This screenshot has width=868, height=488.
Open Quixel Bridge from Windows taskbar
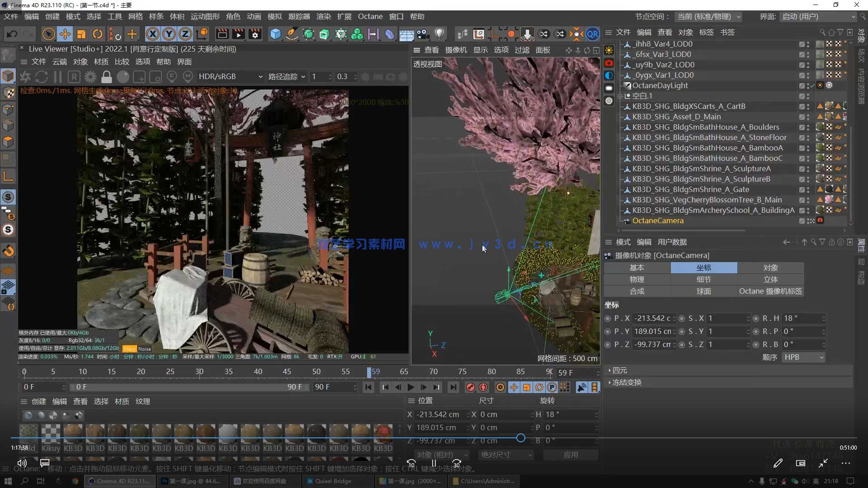(x=333, y=481)
